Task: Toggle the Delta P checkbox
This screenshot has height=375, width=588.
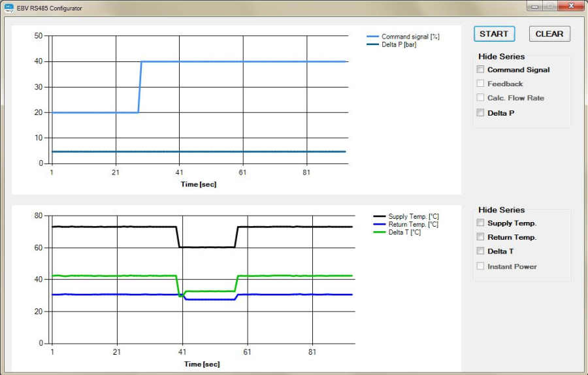Action: click(481, 112)
